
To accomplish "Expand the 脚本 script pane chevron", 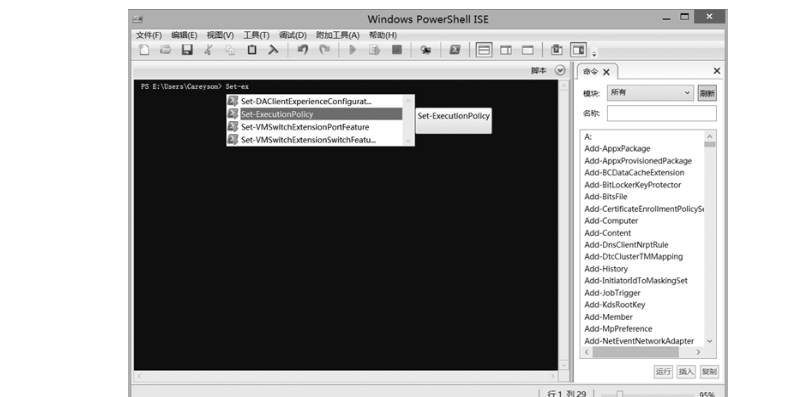I will coord(560,71).
